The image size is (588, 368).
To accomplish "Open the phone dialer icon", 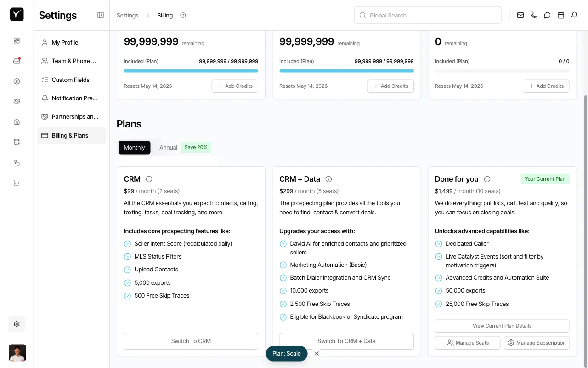I will (x=534, y=15).
